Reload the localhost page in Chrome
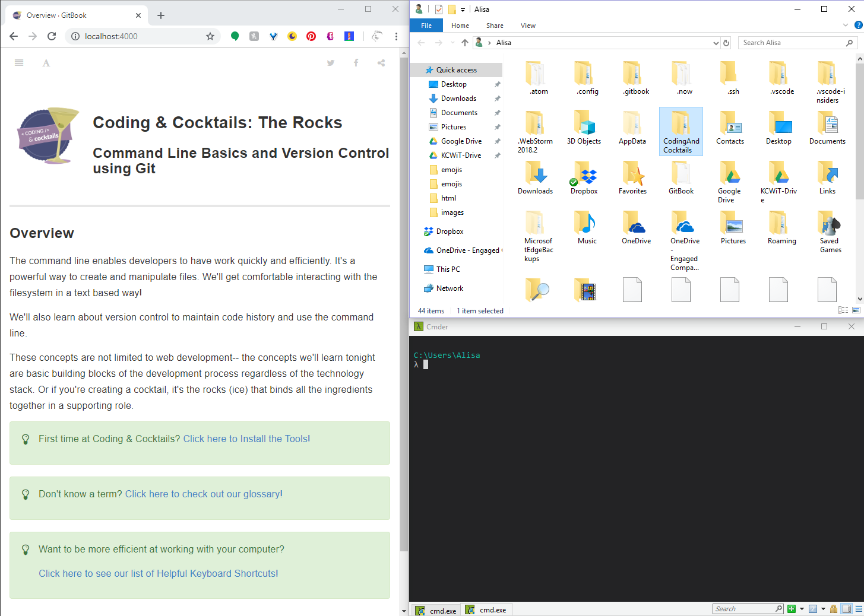This screenshot has height=616, width=864. pyautogui.click(x=52, y=36)
